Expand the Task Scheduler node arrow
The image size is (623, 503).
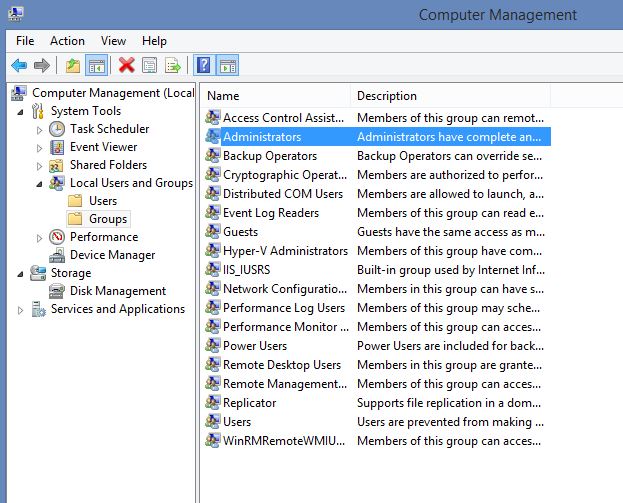click(x=39, y=130)
